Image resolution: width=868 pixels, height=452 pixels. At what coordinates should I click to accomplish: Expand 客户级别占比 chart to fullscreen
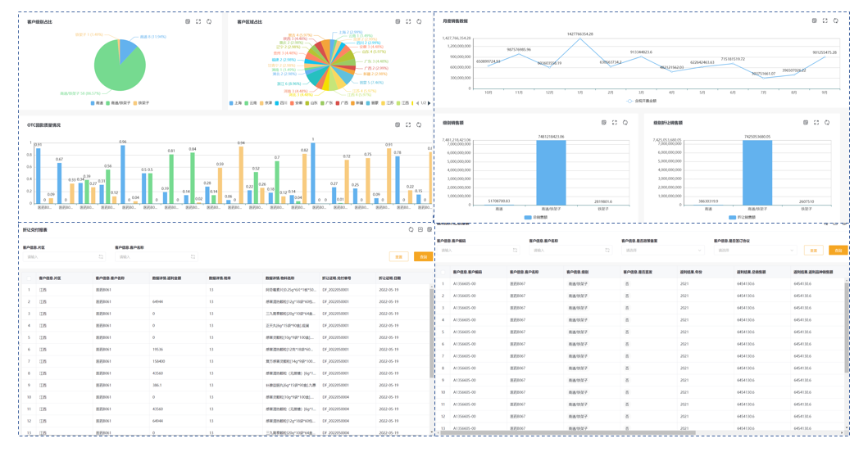coord(198,21)
